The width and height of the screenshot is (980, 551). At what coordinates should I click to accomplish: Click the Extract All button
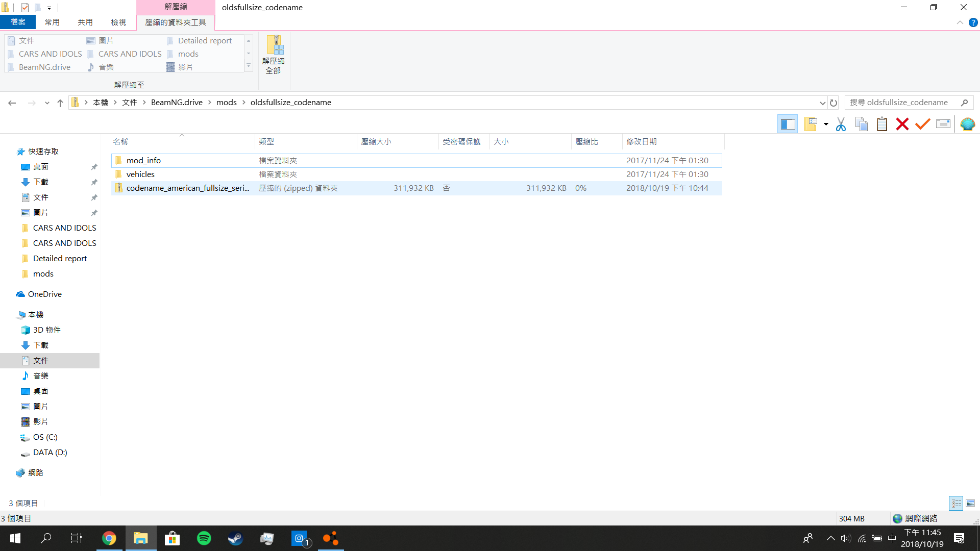point(273,55)
